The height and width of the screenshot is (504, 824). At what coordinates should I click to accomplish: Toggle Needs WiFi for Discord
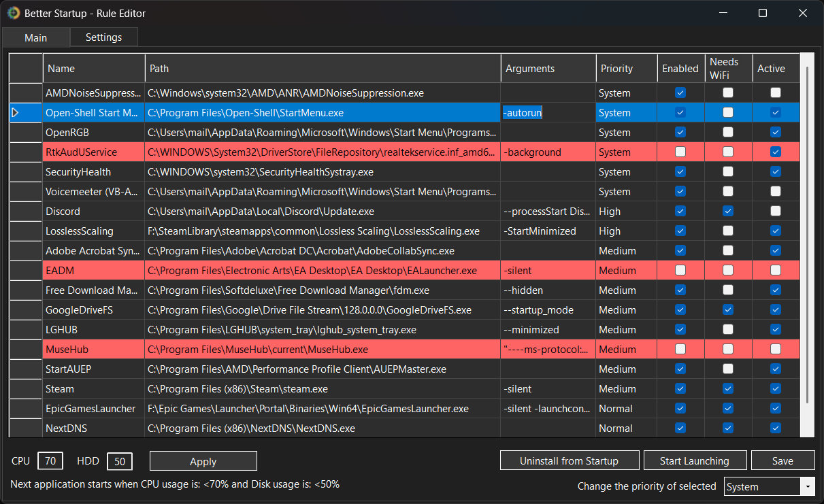728,212
